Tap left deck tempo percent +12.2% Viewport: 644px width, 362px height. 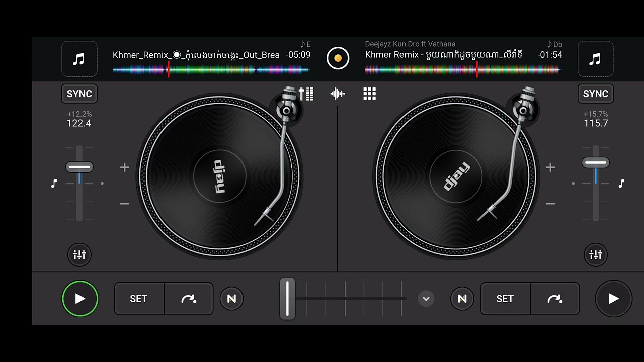(x=79, y=114)
